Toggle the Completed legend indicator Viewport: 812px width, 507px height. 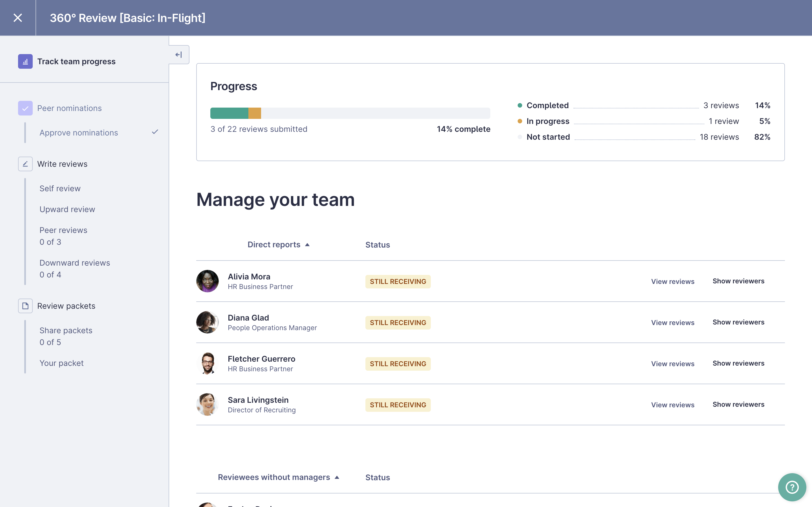[520, 105]
